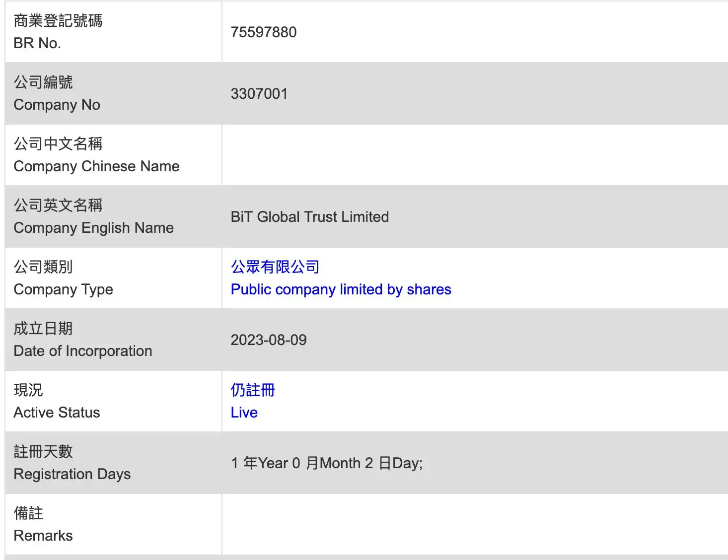
Task: Click the 'Live' status link
Action: [244, 413]
